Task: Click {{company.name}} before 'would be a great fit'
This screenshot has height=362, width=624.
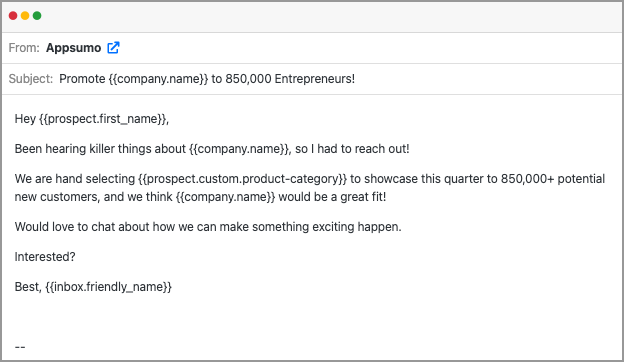Action: click(x=225, y=197)
